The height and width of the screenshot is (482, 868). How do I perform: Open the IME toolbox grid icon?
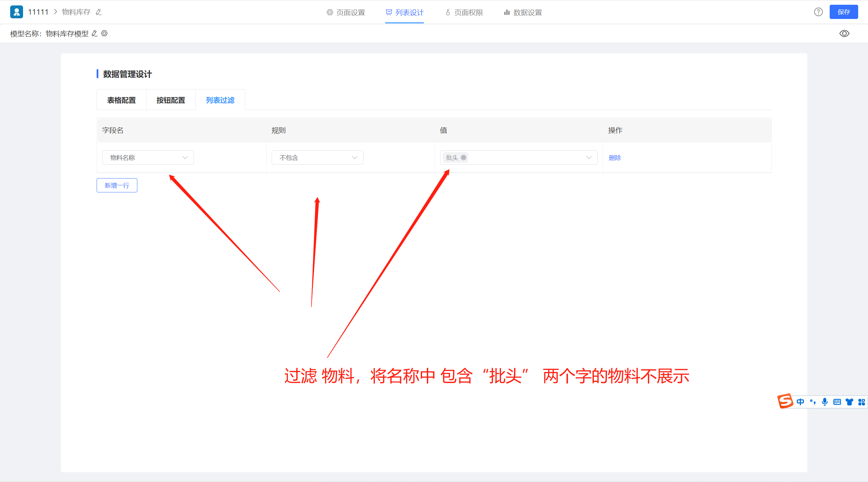[862, 402]
